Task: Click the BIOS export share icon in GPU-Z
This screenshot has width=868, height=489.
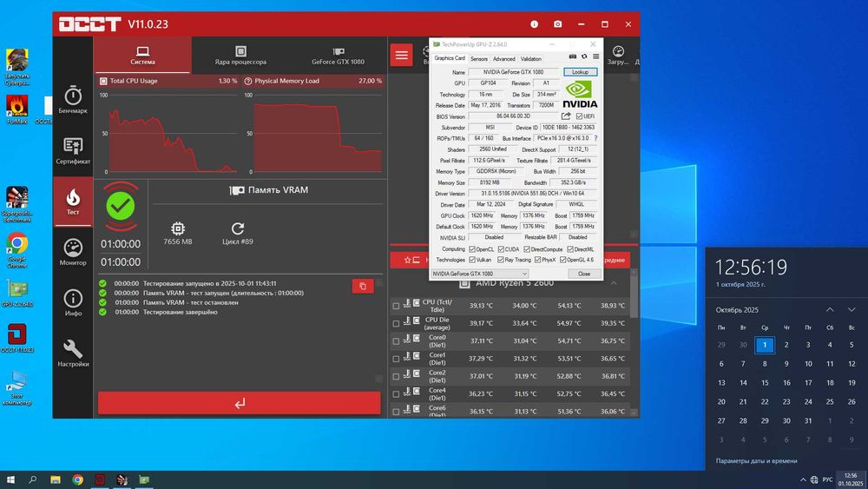Action: point(566,116)
